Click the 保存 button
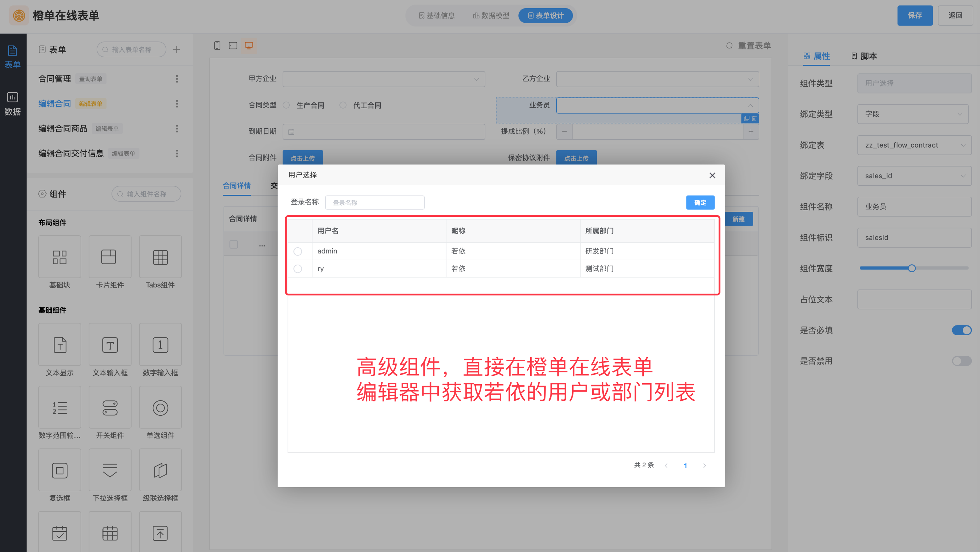The width and height of the screenshot is (980, 552). pyautogui.click(x=914, y=16)
